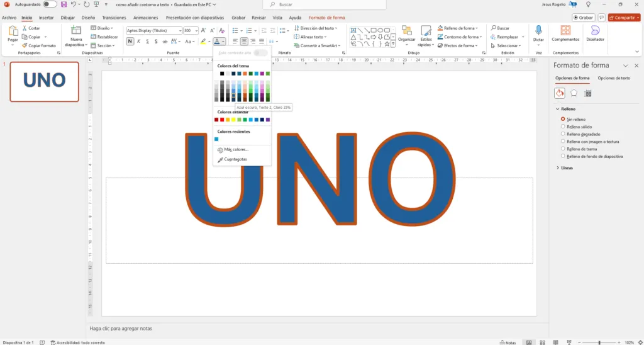Switch to Opciones de texto tab
The height and width of the screenshot is (345, 644).
tap(614, 78)
